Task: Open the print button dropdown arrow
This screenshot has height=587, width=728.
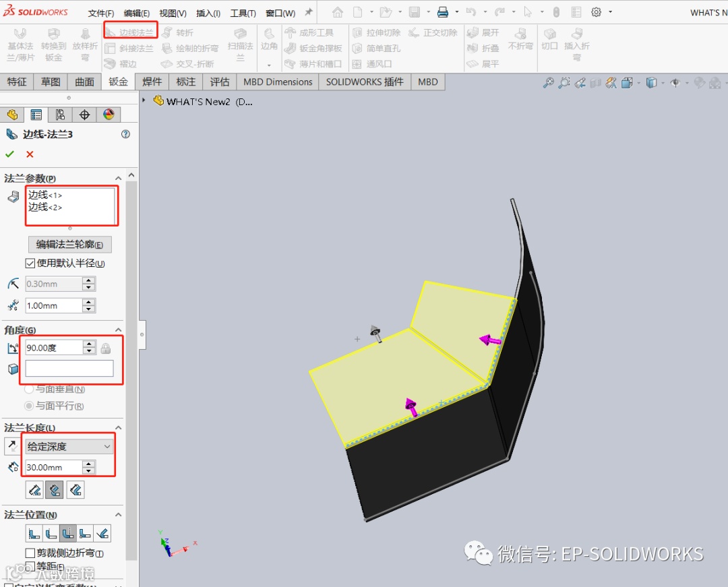Action: point(457,12)
